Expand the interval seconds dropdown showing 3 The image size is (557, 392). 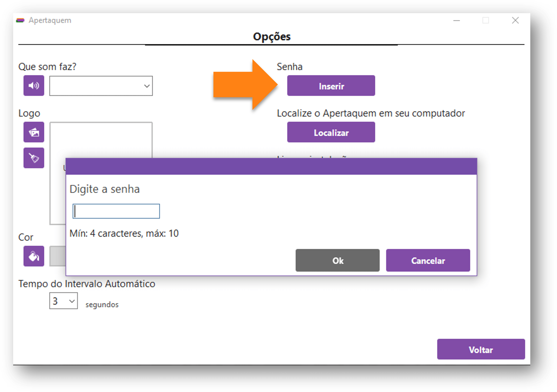[64, 301]
